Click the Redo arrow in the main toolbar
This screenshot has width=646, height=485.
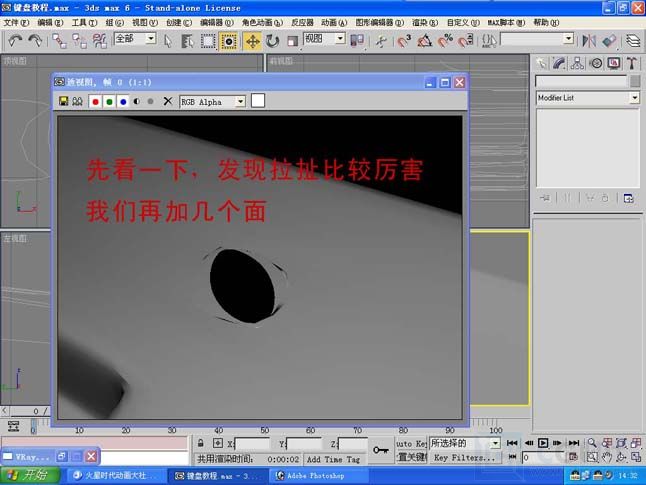point(35,41)
